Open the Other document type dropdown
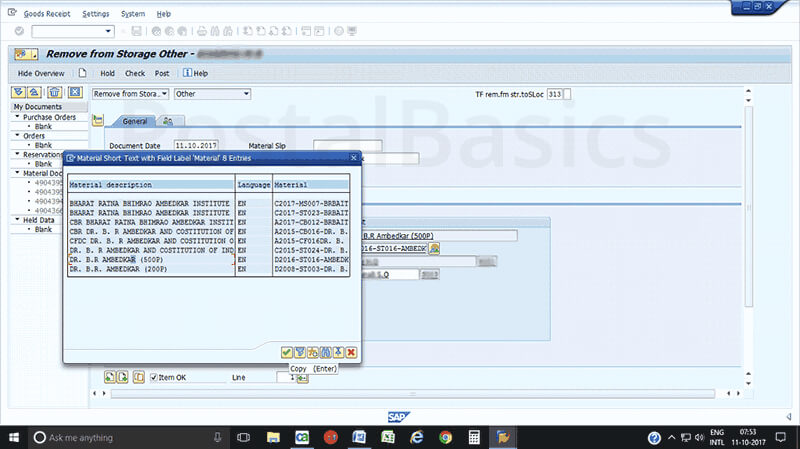 212,94
